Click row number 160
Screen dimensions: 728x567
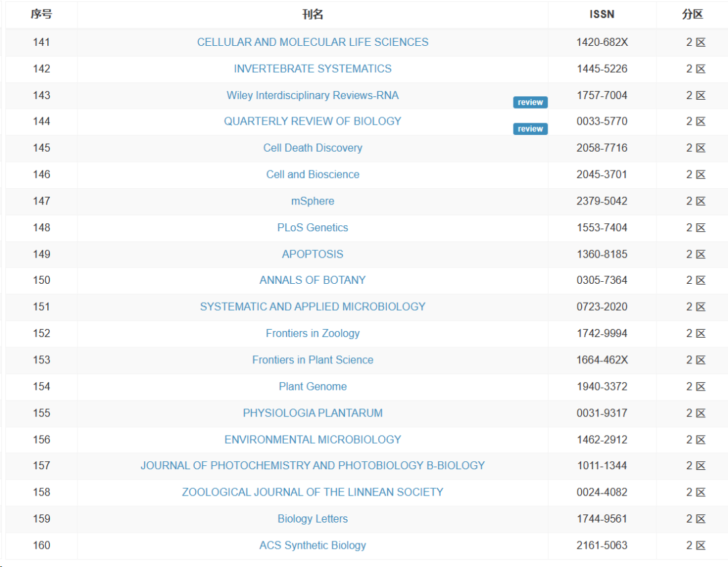[41, 545]
